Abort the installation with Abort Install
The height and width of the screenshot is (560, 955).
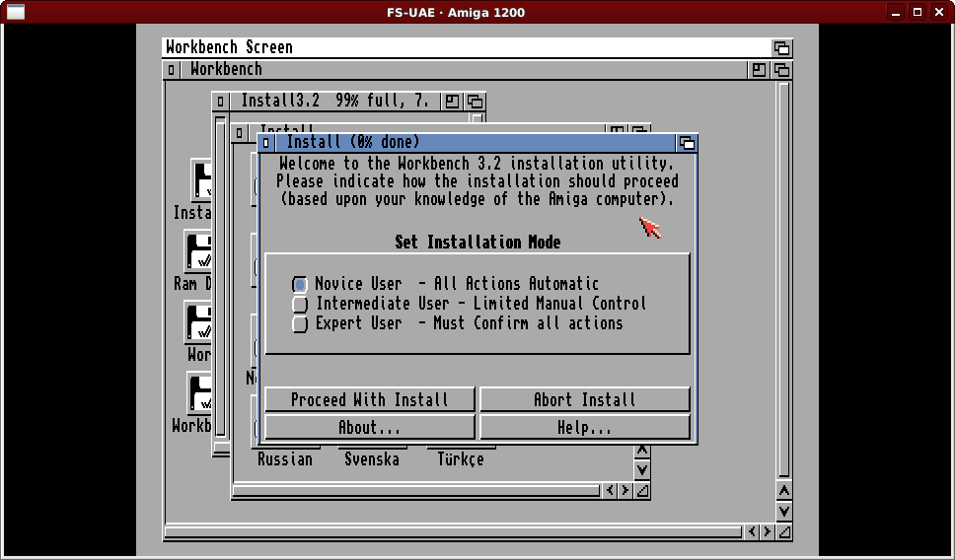(585, 399)
